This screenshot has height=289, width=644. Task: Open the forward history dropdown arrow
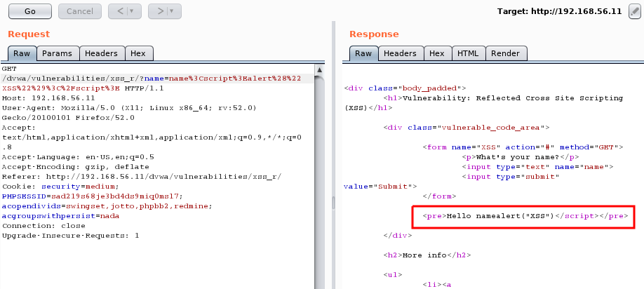[x=172, y=11]
